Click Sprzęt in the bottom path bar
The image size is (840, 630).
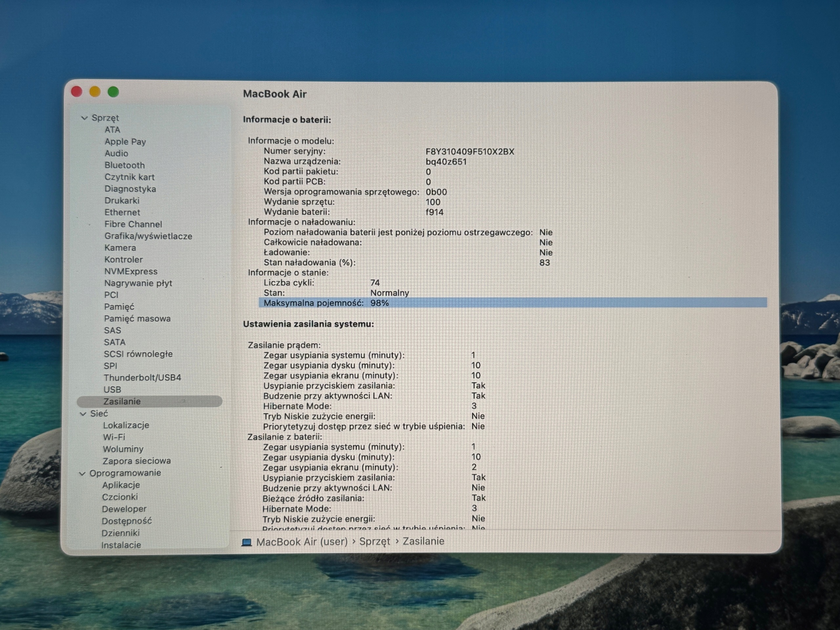374,541
